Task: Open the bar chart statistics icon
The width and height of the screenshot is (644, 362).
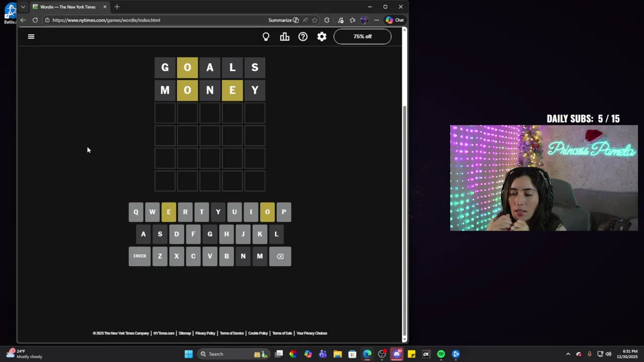Action: (x=285, y=36)
